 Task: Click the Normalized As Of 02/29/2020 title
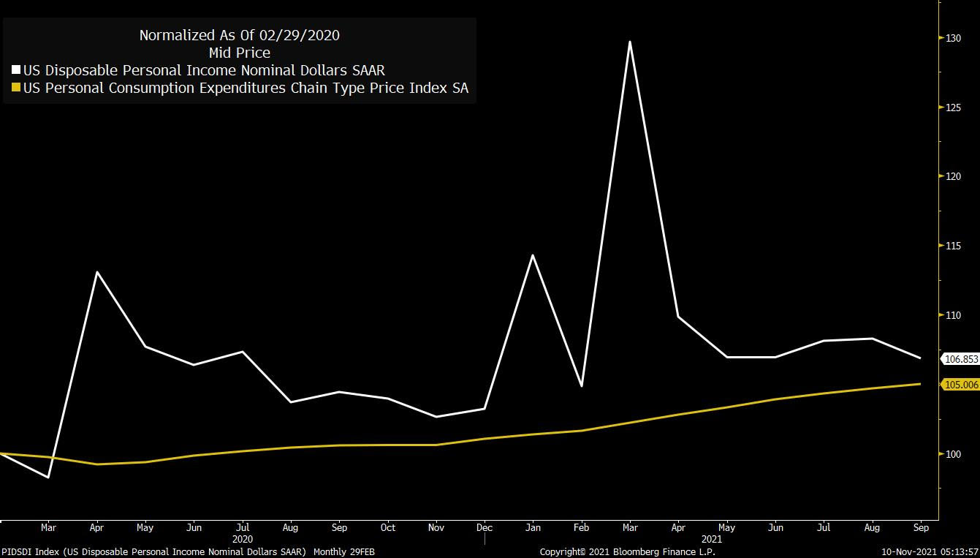pyautogui.click(x=240, y=35)
